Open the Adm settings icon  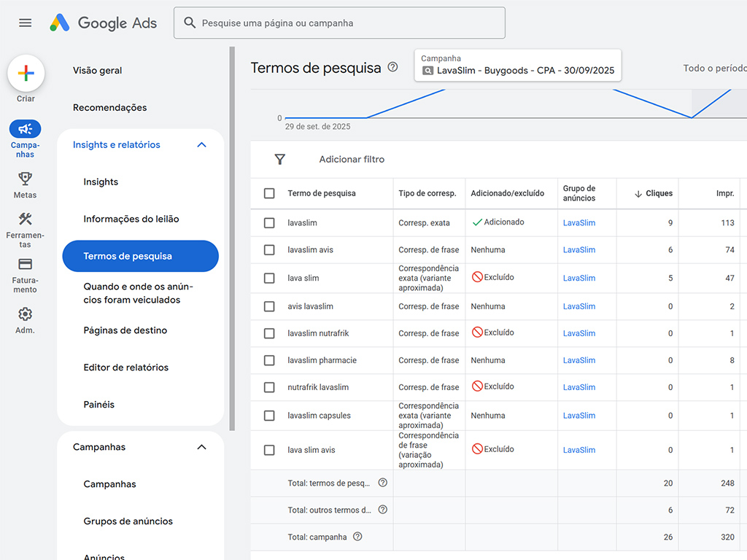tap(25, 314)
